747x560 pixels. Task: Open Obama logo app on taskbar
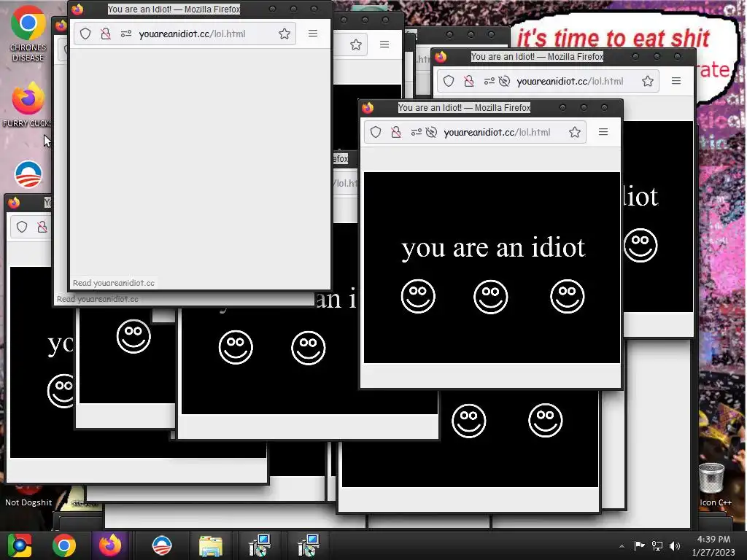(161, 545)
